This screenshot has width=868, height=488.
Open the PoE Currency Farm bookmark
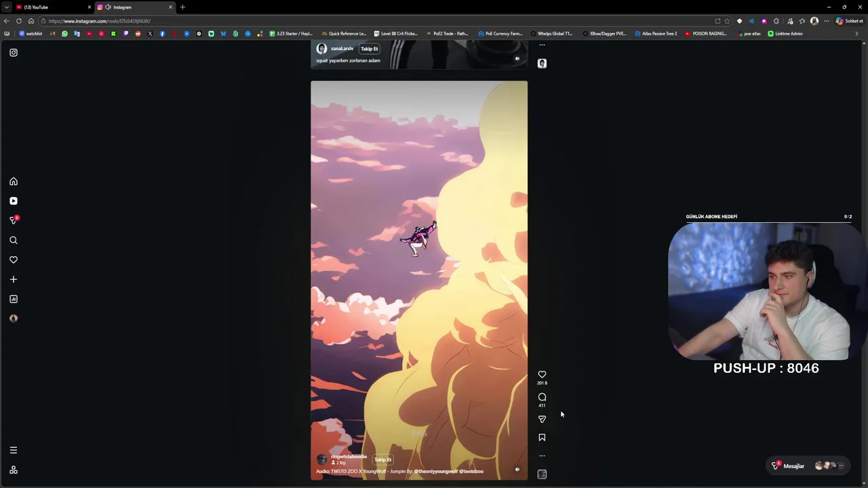(x=500, y=33)
